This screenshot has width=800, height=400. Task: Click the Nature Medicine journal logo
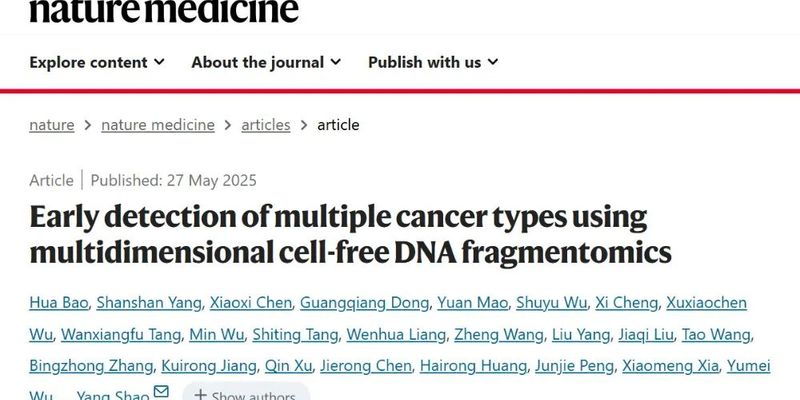click(164, 10)
